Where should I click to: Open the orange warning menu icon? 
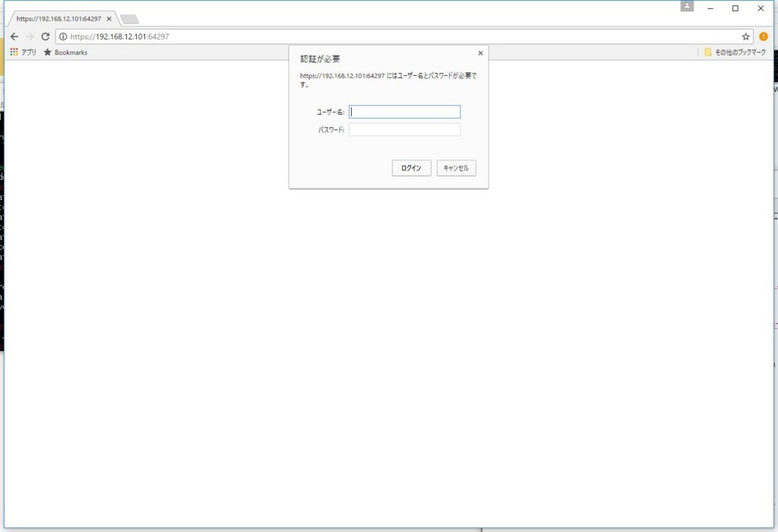click(x=763, y=36)
